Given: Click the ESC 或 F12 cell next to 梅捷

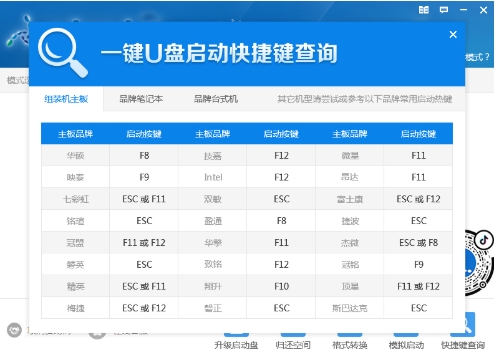Looking at the screenshot, I should pos(144,308).
